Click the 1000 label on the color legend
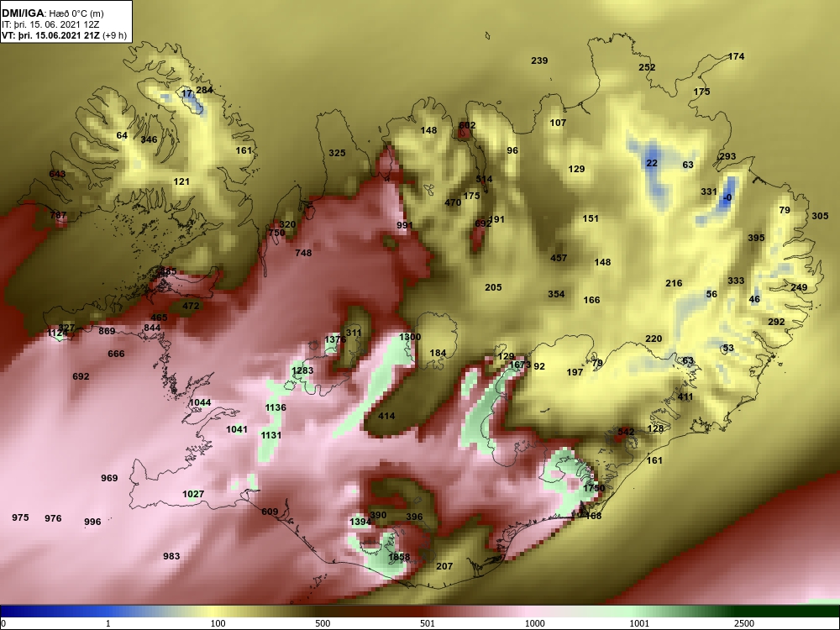 [534, 623]
